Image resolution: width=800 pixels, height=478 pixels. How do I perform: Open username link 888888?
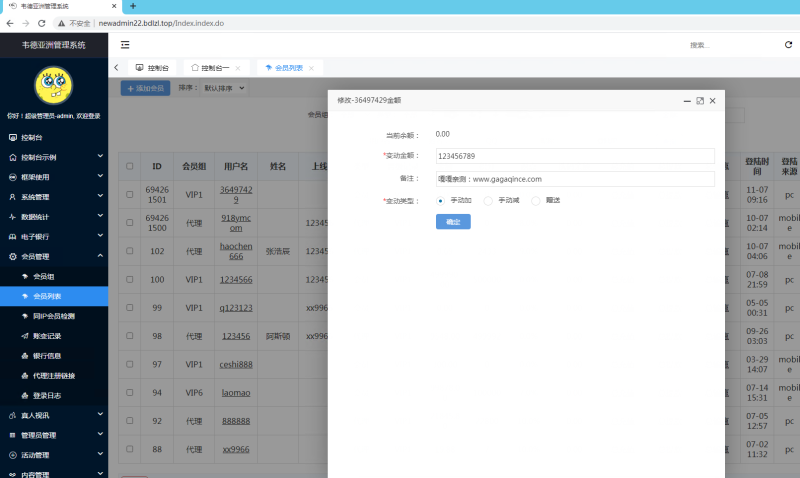pos(236,421)
